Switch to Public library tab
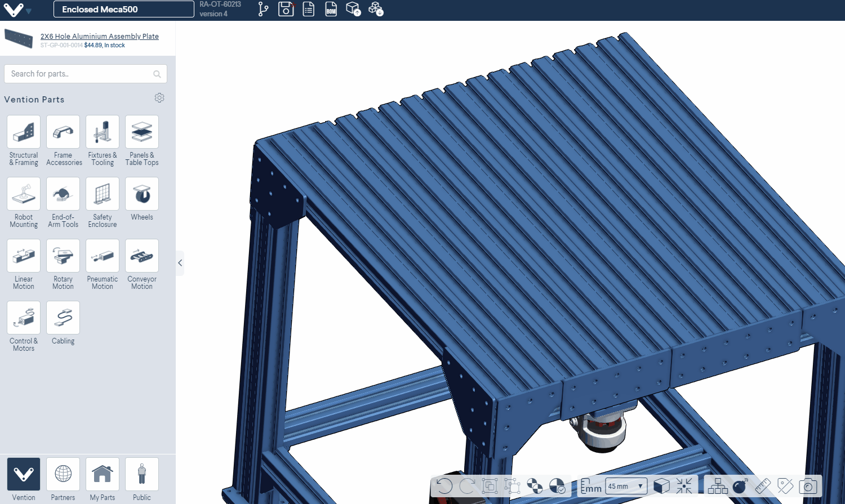The height and width of the screenshot is (504, 845). point(142,479)
